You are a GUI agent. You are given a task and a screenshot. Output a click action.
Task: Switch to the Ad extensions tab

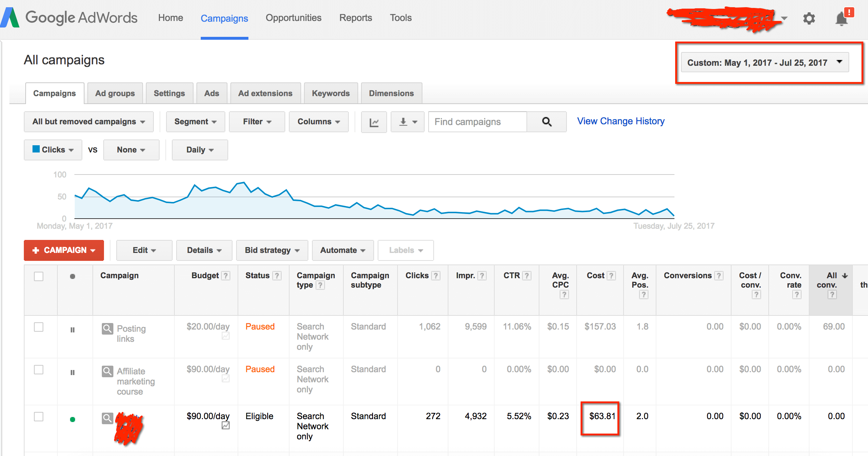click(x=265, y=94)
